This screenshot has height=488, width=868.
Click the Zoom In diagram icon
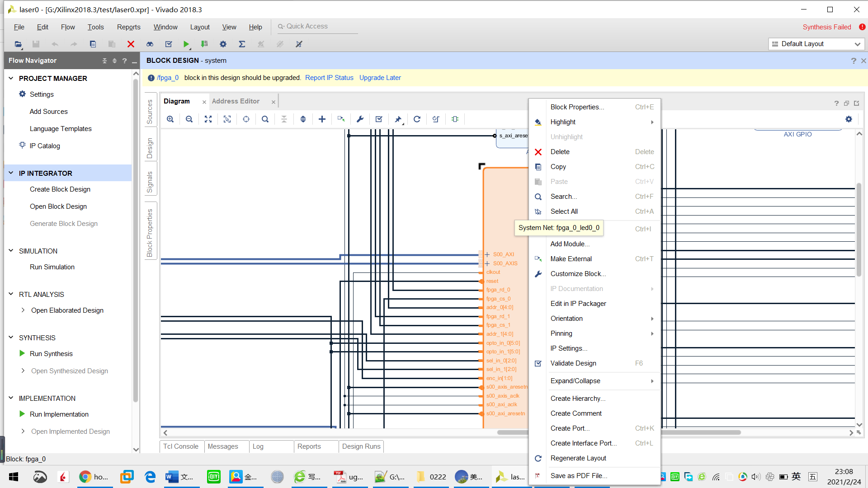coord(170,119)
